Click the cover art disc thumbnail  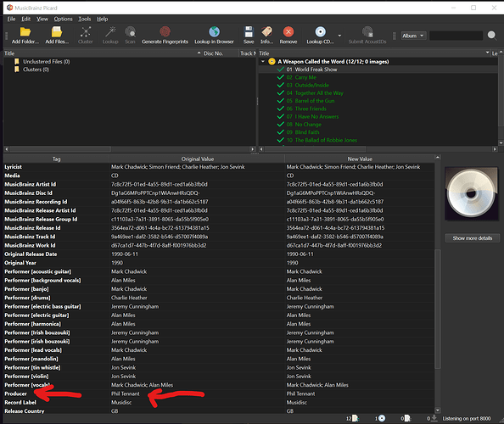coord(472,193)
